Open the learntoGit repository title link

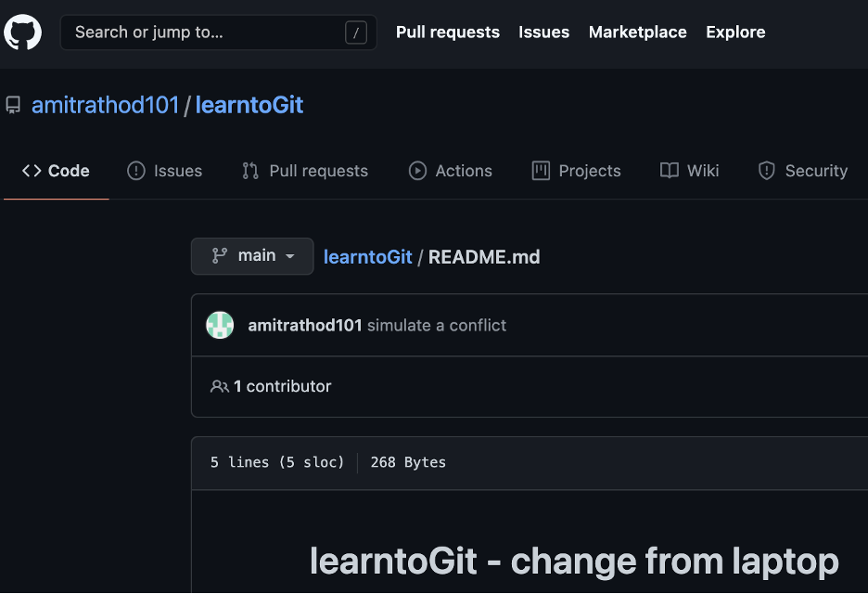click(249, 105)
